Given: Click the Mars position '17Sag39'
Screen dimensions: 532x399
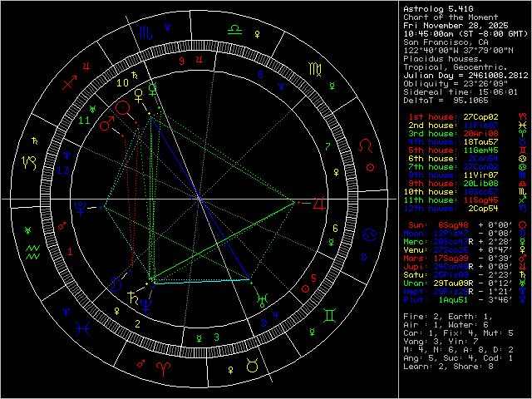Looking at the screenshot, I should pos(451,259).
